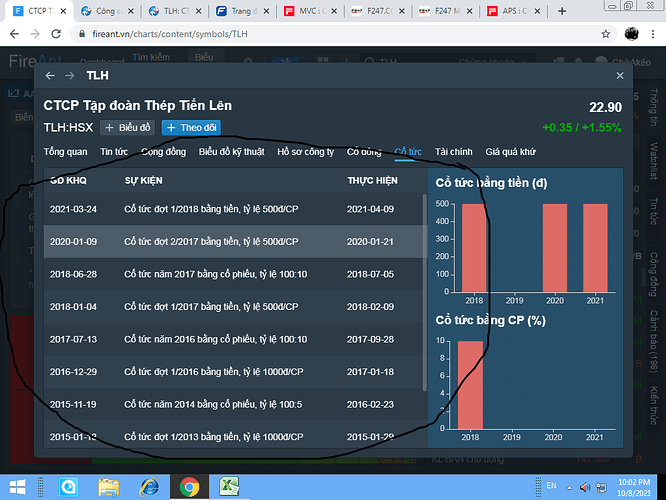666x500 pixels.
Task: Open the Watchlist side panel
Action: pos(654,161)
